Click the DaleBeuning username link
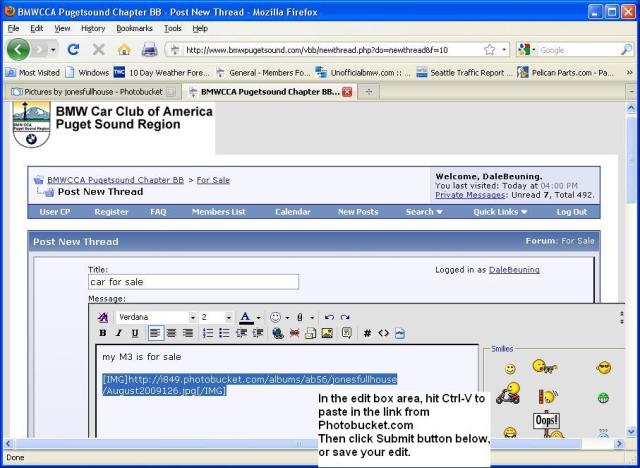This screenshot has height=468, width=640. (514, 270)
